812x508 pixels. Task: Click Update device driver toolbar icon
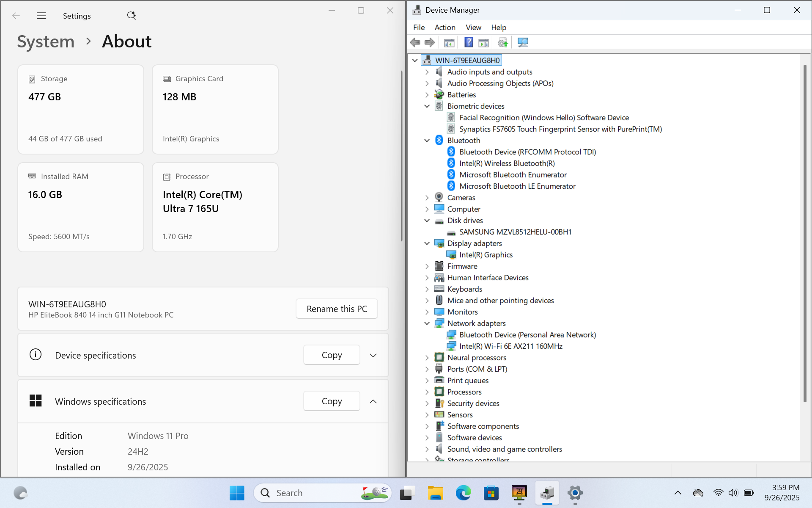coord(503,42)
